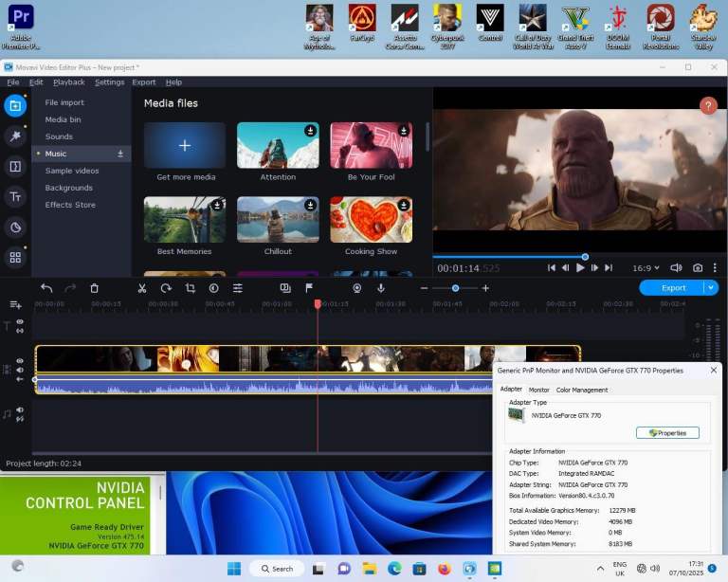The height and width of the screenshot is (582, 728).
Task: Open the Transitions panel icon
Action: 15,167
